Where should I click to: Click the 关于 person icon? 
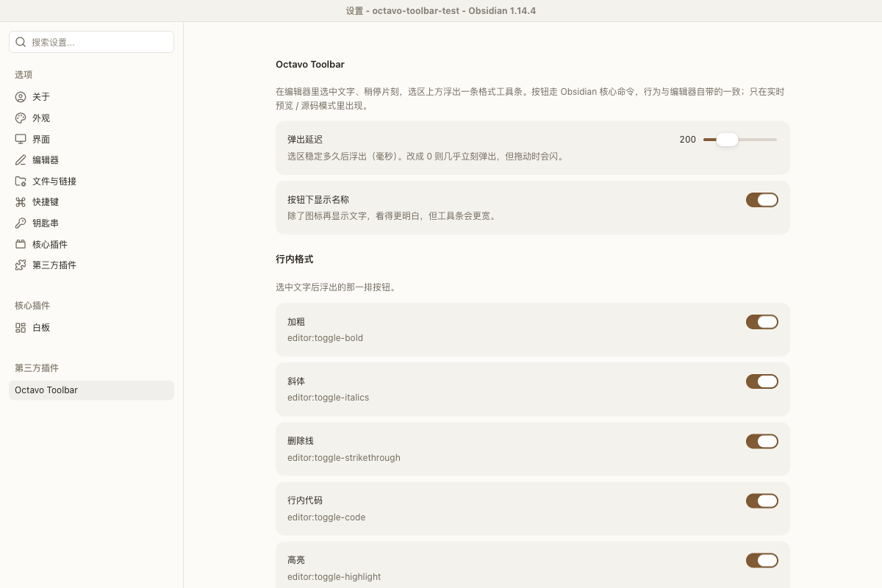coord(21,97)
